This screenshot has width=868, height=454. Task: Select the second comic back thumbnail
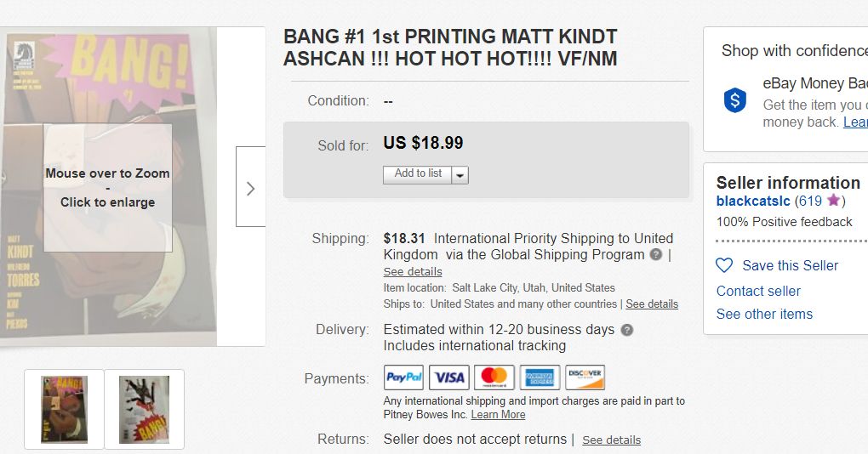[144, 409]
